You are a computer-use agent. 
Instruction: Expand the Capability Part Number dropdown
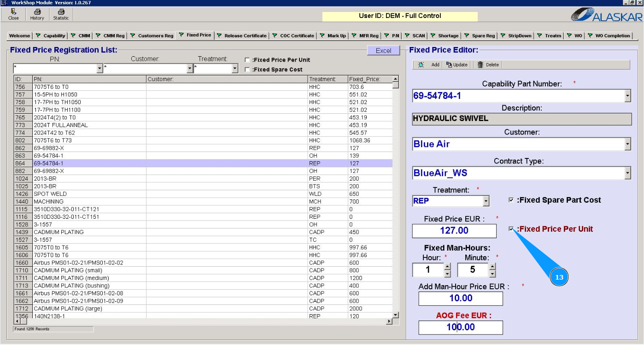(x=627, y=96)
